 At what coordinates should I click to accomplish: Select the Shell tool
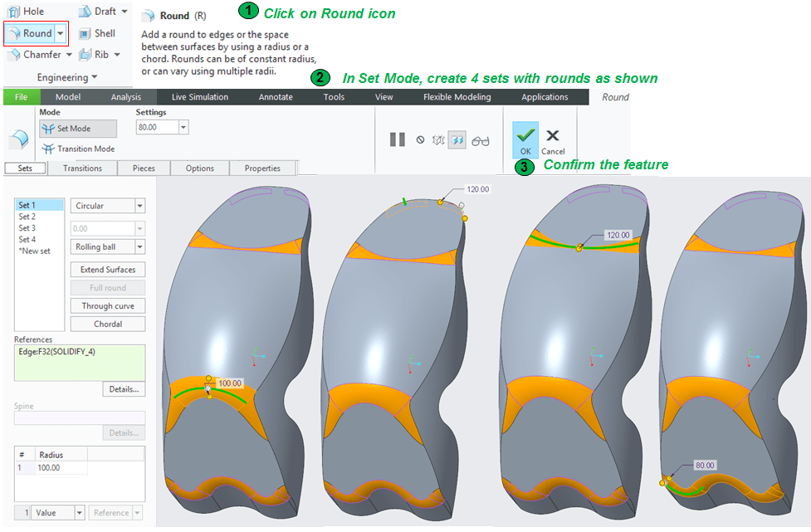click(x=97, y=33)
